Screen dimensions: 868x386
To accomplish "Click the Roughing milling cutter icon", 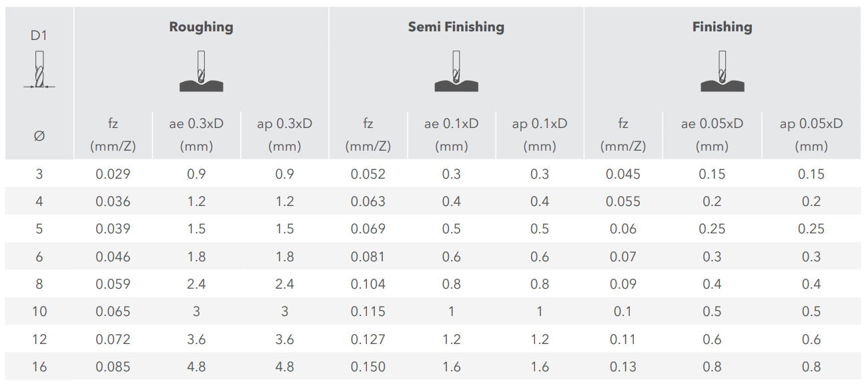I will click(x=201, y=72).
